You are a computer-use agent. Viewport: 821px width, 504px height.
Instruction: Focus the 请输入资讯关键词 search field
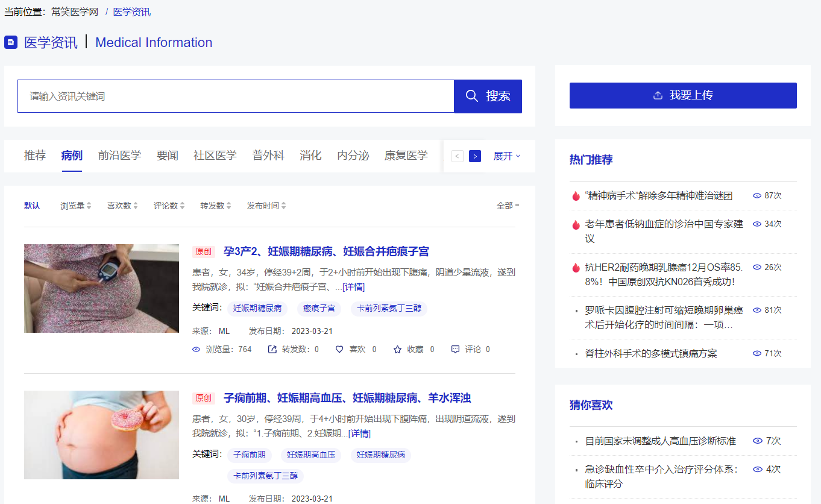click(236, 96)
